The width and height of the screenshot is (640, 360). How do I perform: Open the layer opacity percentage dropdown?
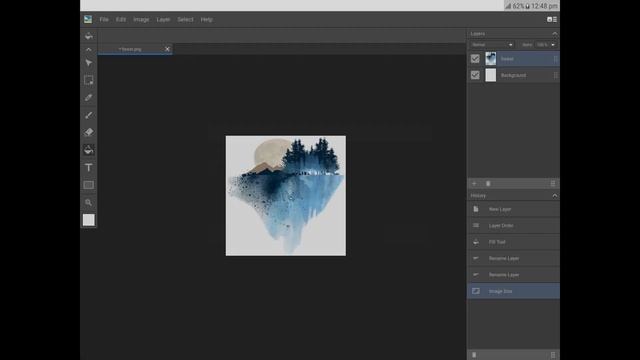point(546,44)
